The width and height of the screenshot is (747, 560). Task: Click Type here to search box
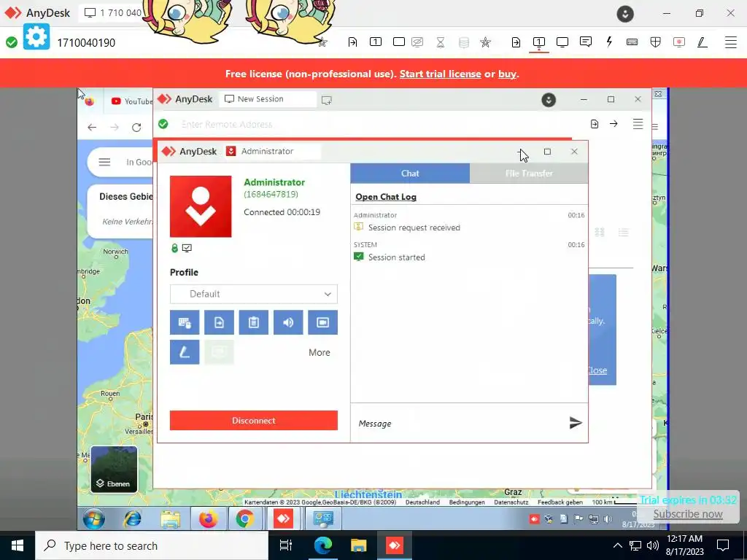(x=152, y=545)
